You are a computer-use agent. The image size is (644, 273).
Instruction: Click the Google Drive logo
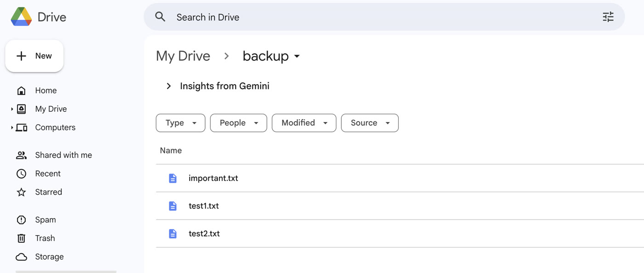point(20,17)
